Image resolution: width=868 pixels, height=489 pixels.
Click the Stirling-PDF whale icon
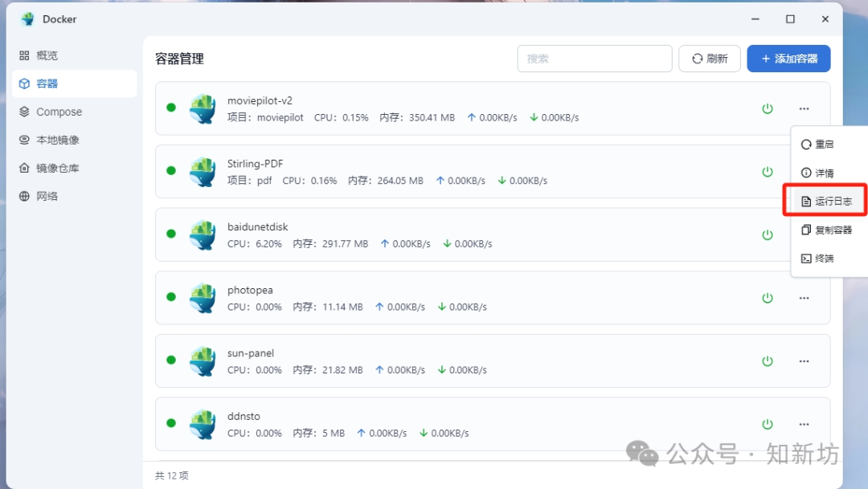click(x=203, y=172)
